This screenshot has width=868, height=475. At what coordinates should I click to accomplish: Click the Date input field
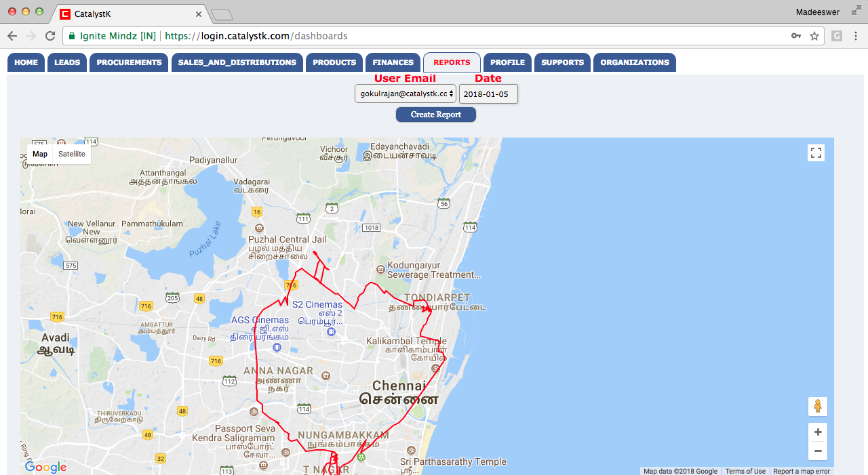point(488,94)
